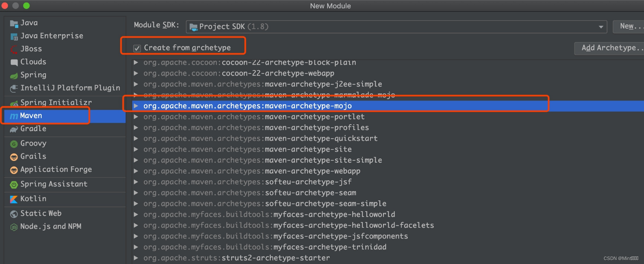The image size is (644, 264).
Task: Click the Project SDK folder icon
Action: click(x=193, y=27)
